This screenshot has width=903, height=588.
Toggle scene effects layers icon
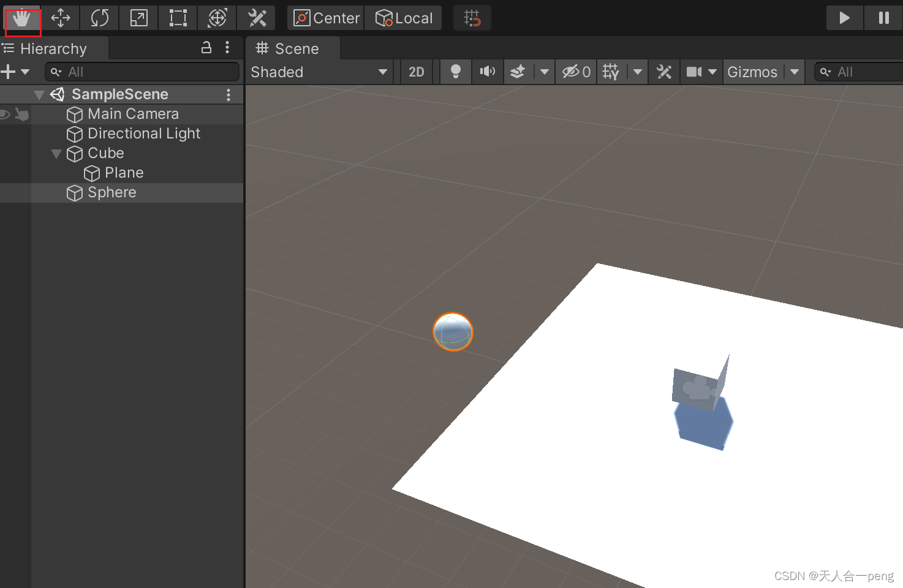(518, 72)
